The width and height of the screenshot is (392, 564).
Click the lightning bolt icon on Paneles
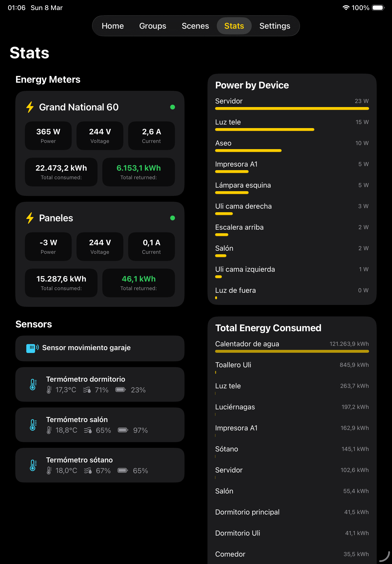pos(30,218)
